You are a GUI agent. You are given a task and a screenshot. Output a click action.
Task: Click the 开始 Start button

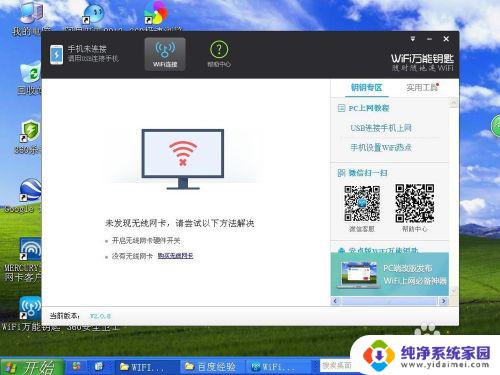tap(32, 367)
